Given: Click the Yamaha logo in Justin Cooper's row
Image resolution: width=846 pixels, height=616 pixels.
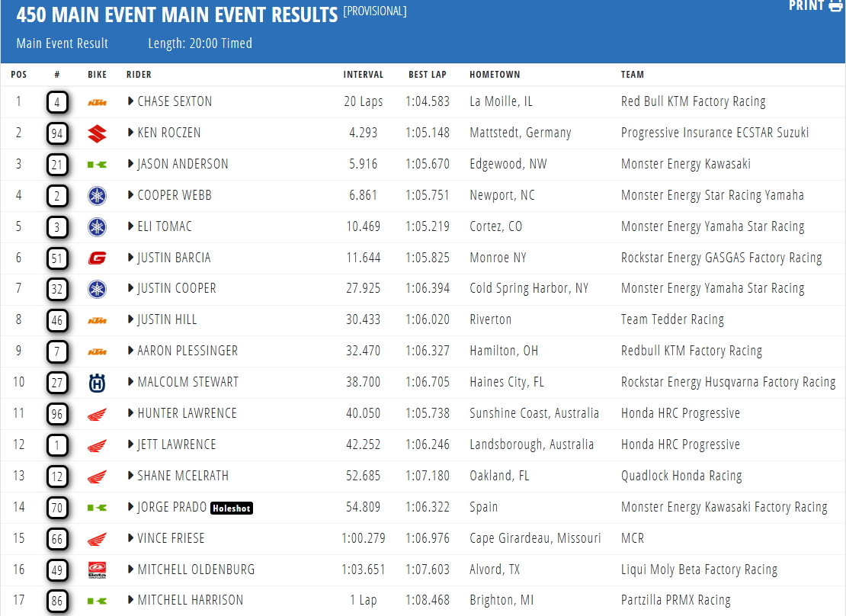Looking at the screenshot, I should pyautogui.click(x=97, y=290).
